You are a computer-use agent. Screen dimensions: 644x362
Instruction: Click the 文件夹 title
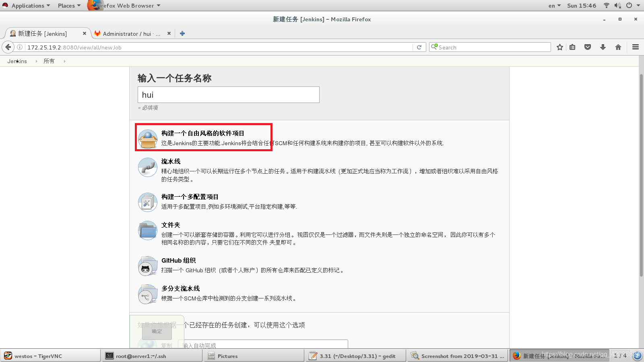click(171, 225)
